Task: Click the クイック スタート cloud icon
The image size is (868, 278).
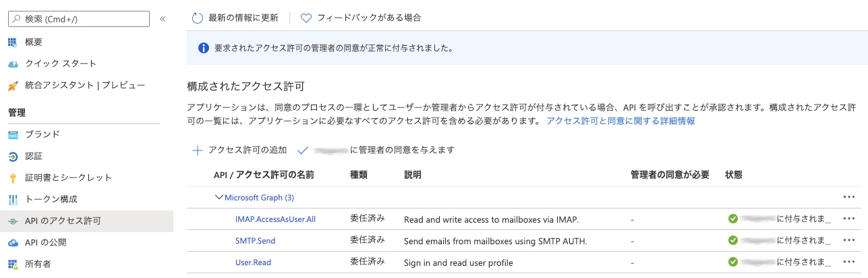Action: click(x=13, y=64)
